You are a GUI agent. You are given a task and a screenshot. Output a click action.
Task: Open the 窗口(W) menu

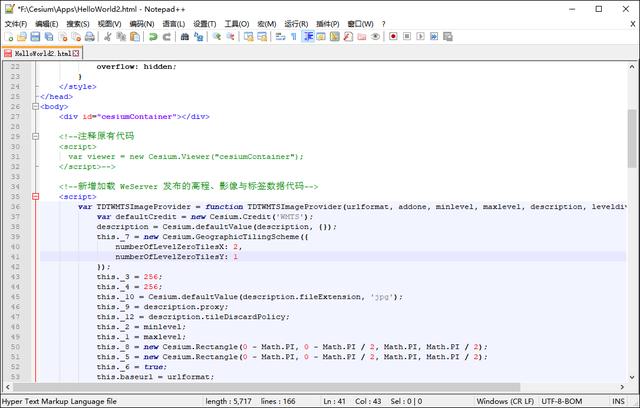pos(360,24)
